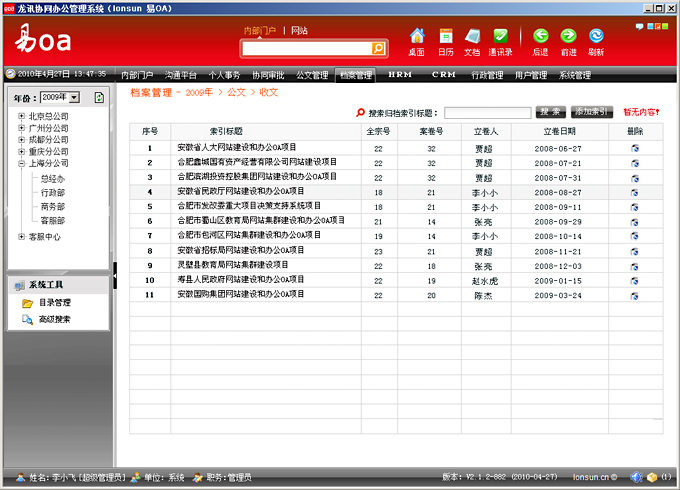The image size is (680, 490).
Task: Open title 合肥市发改委重大项目决策支持系统项目
Action: 249,206
